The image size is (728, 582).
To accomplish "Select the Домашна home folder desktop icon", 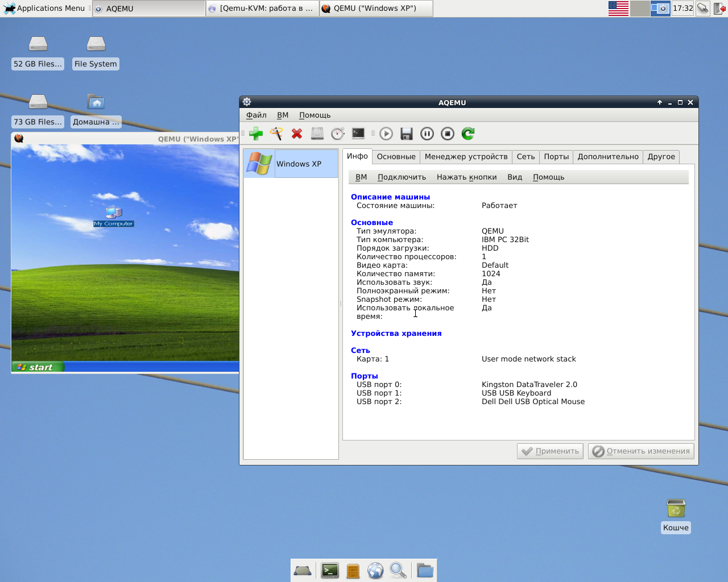I will pyautogui.click(x=96, y=110).
